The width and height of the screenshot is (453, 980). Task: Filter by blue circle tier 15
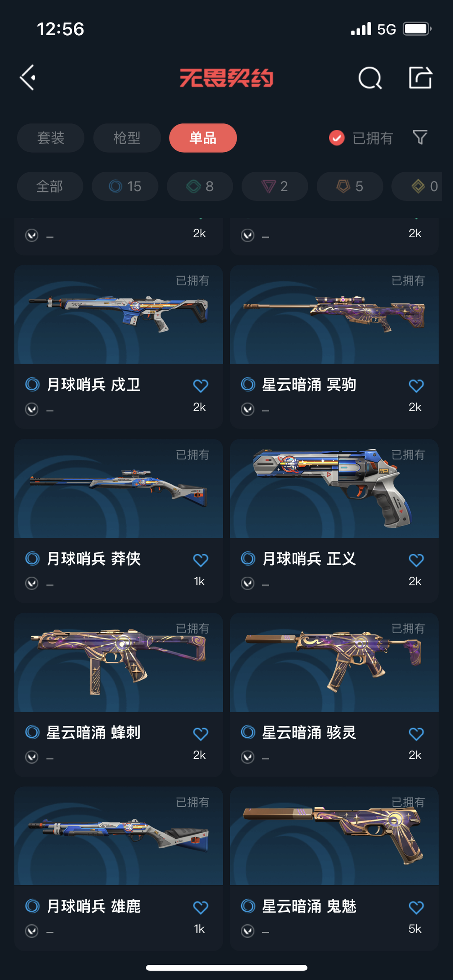point(125,186)
